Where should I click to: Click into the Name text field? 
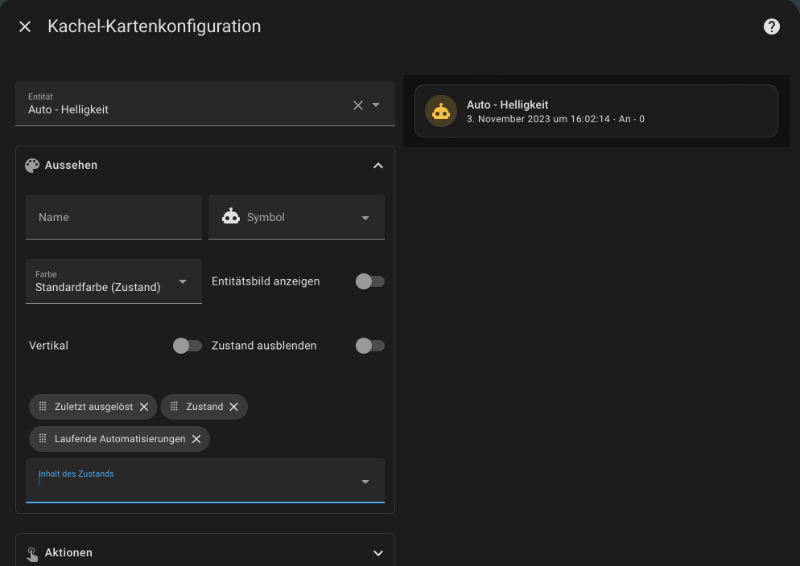(113, 217)
